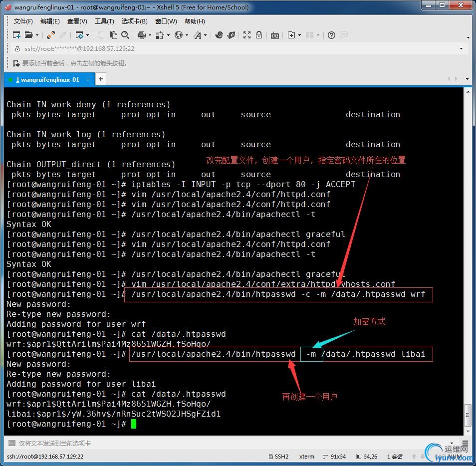476x466 pixels.
Task: Click SSH2 protocol in status bar
Action: (279, 457)
